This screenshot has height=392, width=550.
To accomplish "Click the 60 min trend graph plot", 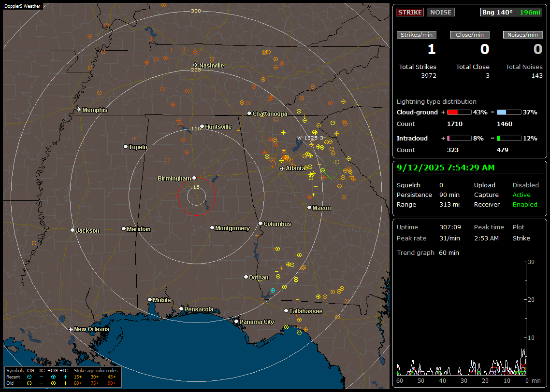I will (461, 319).
